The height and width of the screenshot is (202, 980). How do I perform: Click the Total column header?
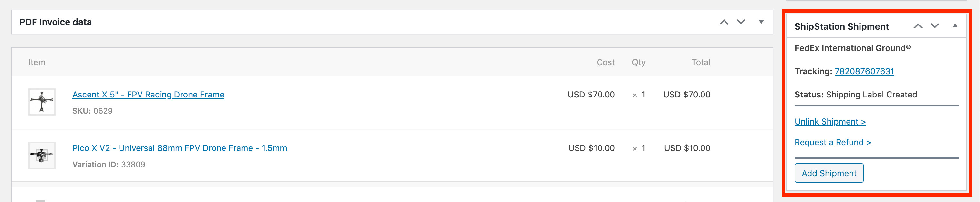700,62
